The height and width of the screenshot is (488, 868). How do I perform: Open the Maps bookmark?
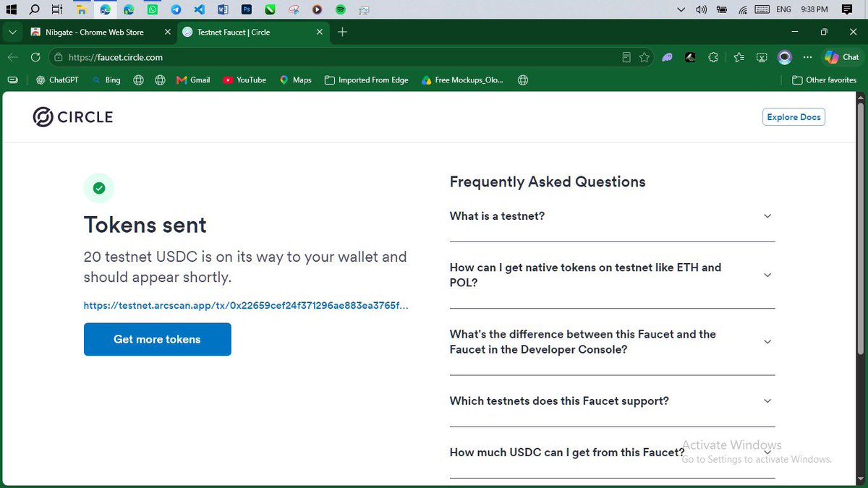[x=295, y=80]
